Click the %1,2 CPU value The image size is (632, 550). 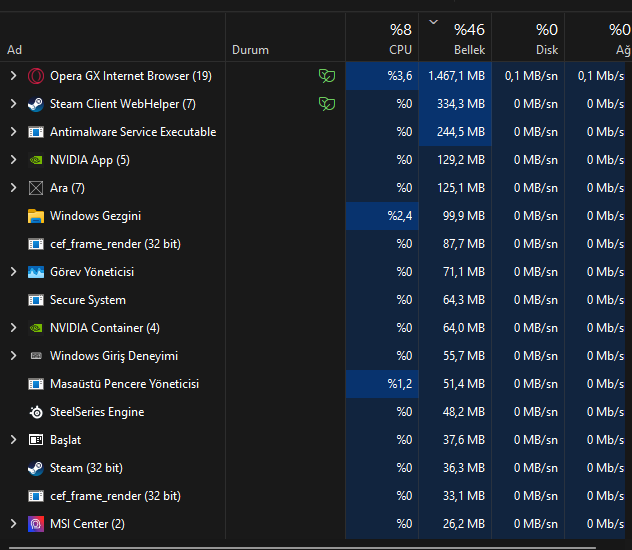pos(400,384)
